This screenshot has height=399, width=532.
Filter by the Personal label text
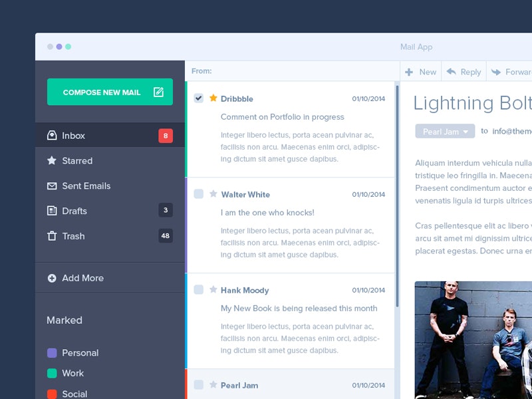pyautogui.click(x=80, y=353)
